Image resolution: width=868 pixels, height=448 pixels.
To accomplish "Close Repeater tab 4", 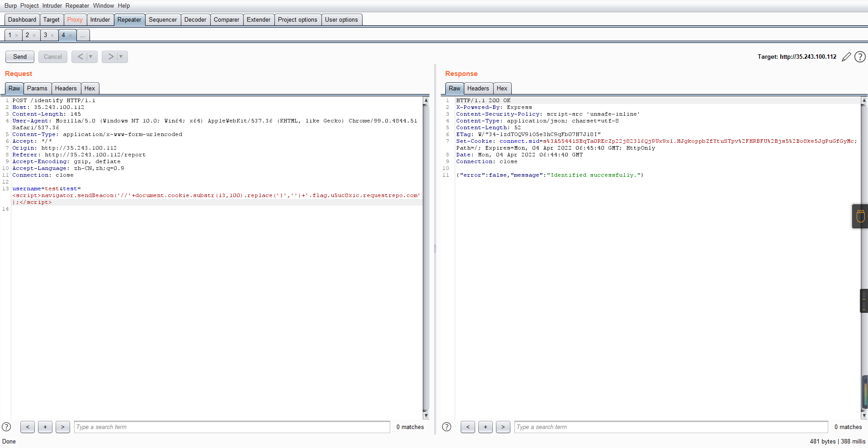I will coord(70,35).
